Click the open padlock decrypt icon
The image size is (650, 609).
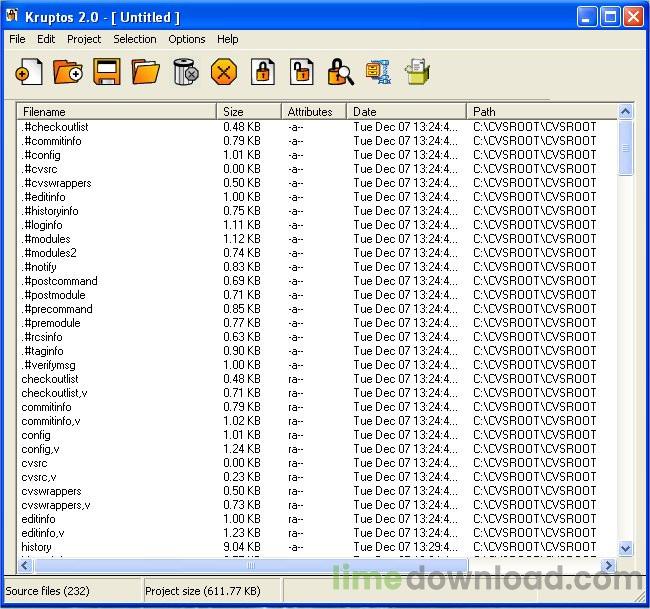pyautogui.click(x=301, y=72)
